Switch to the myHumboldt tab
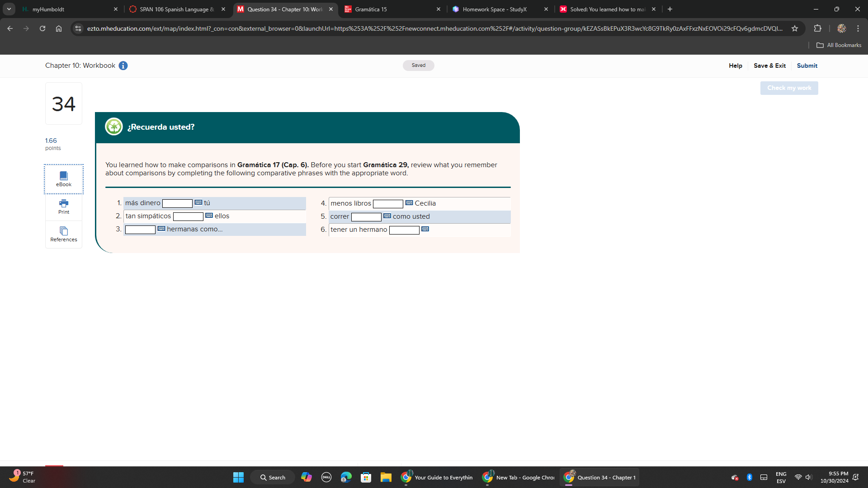Image resolution: width=868 pixels, height=488 pixels. (x=70, y=9)
